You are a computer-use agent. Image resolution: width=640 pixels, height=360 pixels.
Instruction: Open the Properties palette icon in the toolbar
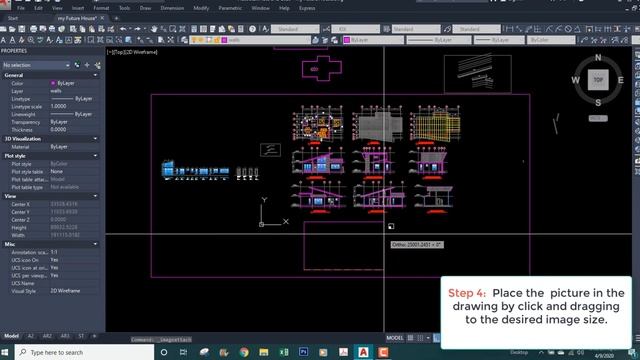click(194, 29)
